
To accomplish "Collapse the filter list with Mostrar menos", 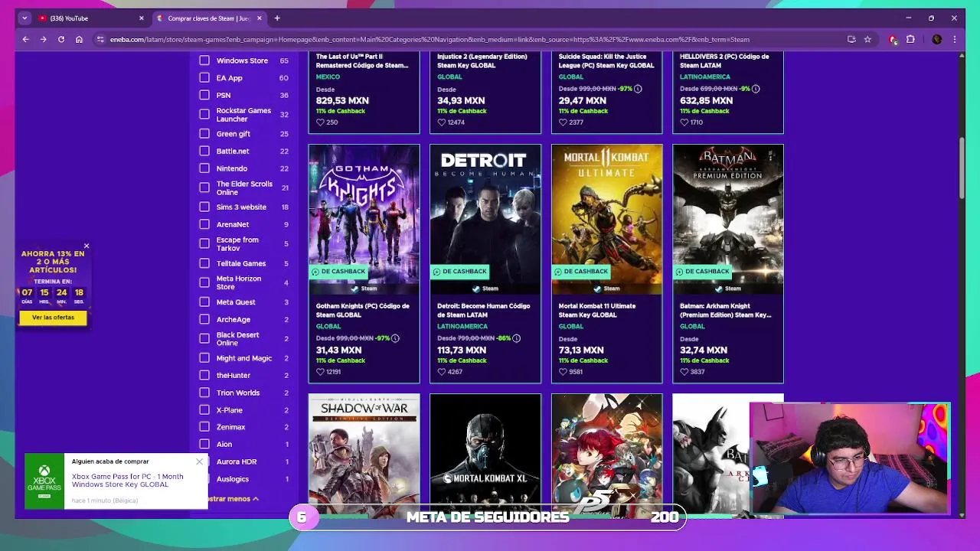I will (234, 499).
